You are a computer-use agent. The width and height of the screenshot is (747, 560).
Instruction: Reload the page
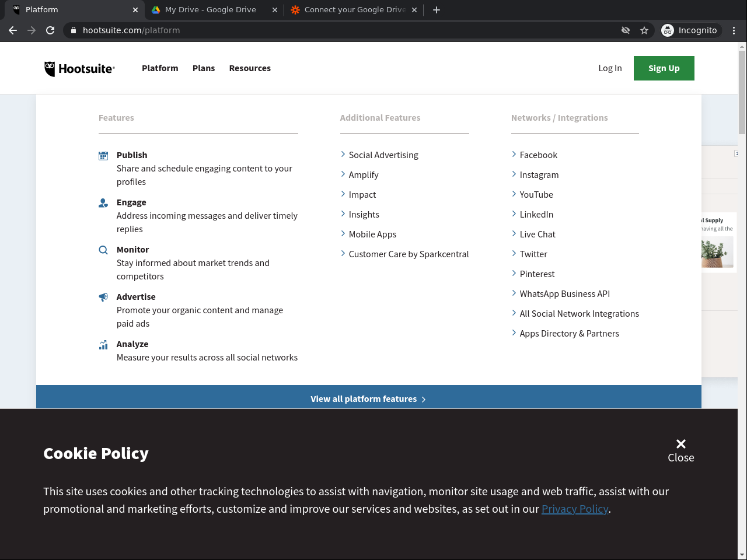coord(50,30)
